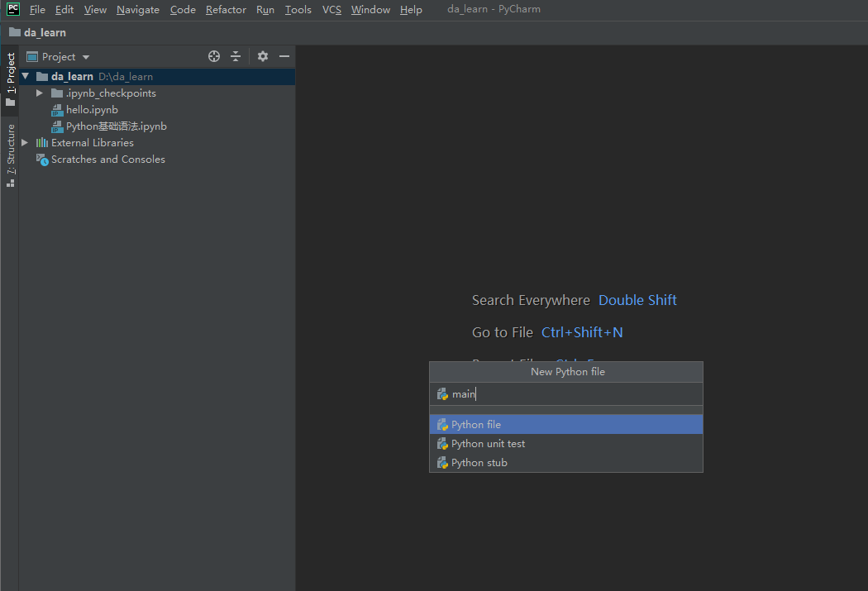Click the Double Shift shortcut hint
The image size is (868, 591).
point(637,300)
